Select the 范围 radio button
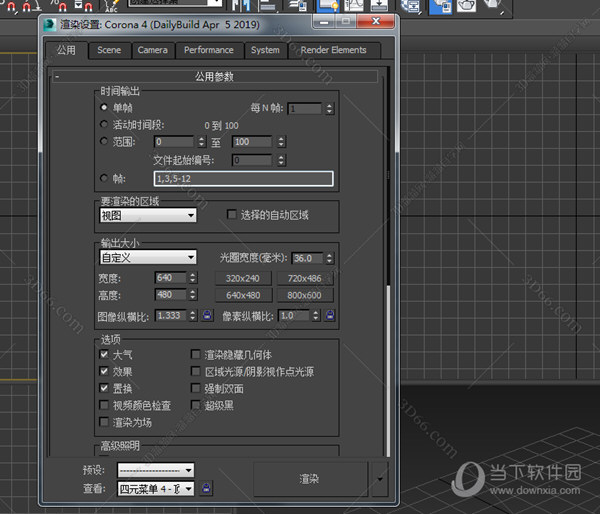The height and width of the screenshot is (514, 600). 103,141
